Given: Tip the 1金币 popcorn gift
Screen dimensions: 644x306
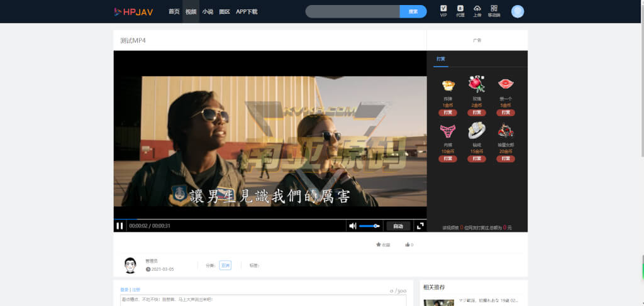Looking at the screenshot, I should (448, 112).
